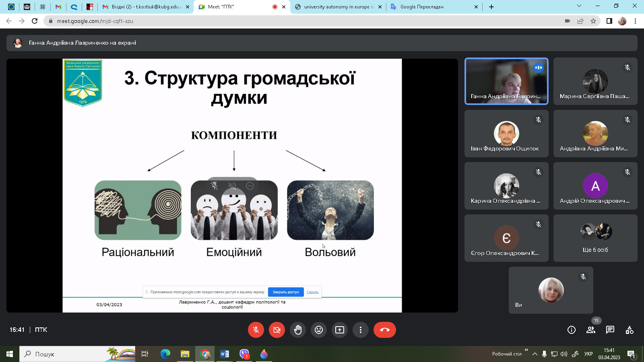Toggle the bookmark star in the address bar
This screenshot has width=644, height=362.
(x=593, y=21)
